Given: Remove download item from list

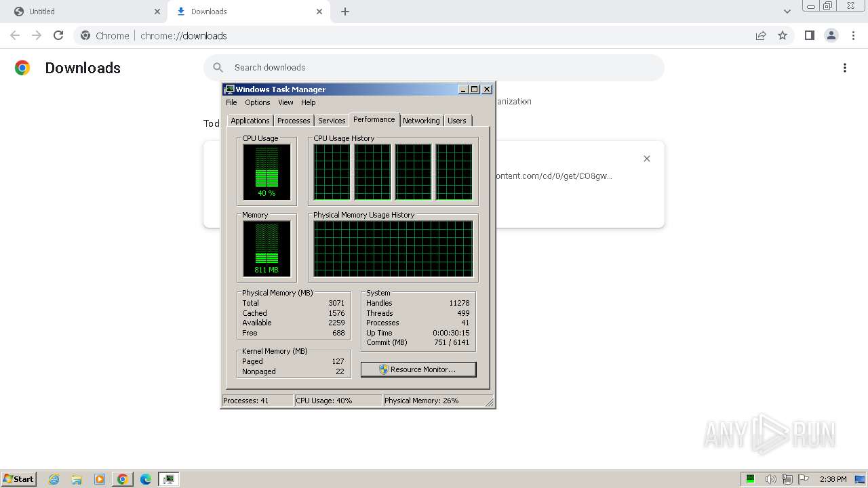Looking at the screenshot, I should (646, 159).
